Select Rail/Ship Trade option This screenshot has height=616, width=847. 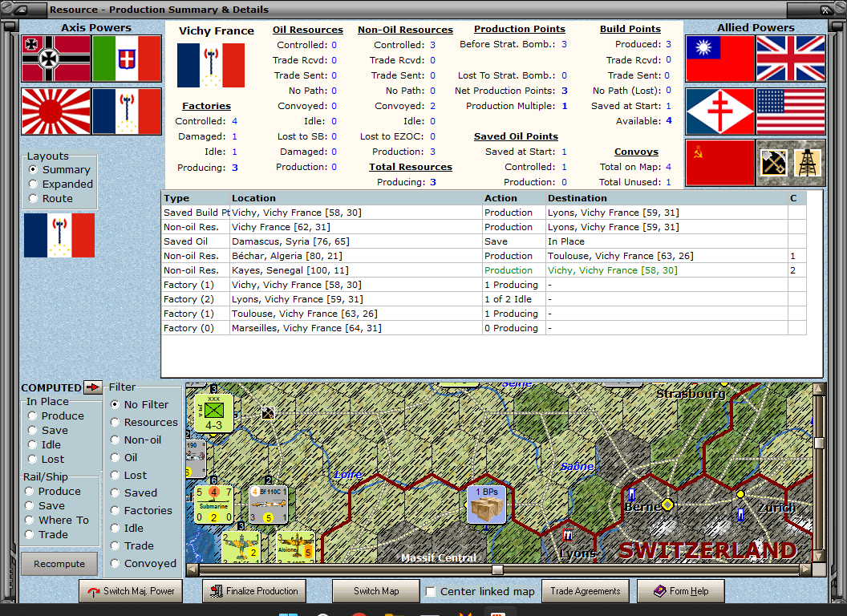click(47, 535)
